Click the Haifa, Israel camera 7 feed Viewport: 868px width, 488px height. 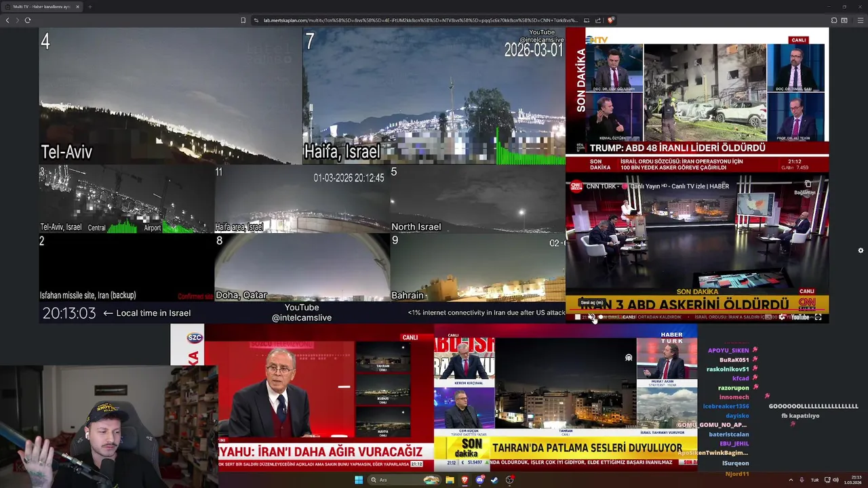tap(433, 96)
